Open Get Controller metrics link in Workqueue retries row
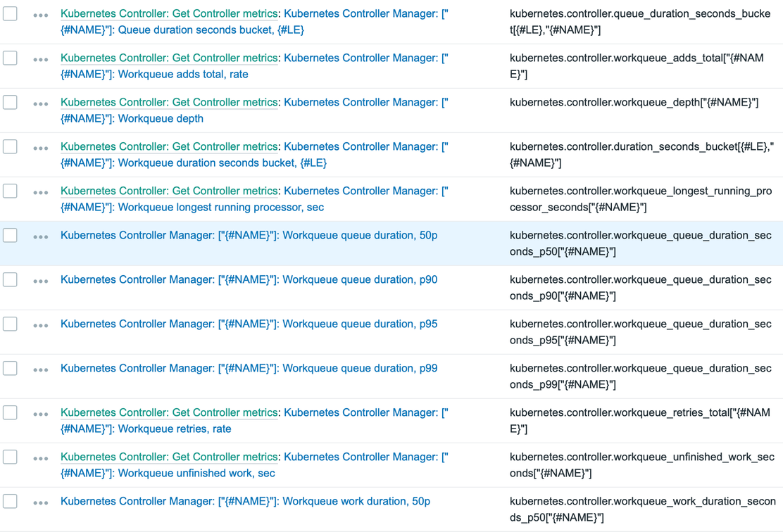Viewport: 783px width, 532px height. (x=169, y=413)
